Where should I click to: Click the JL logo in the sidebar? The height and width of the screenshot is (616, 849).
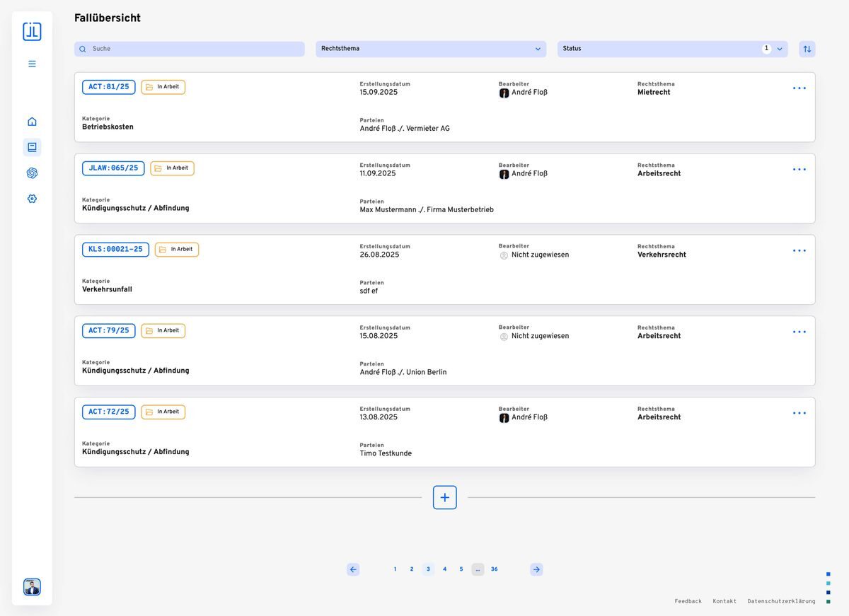32,32
